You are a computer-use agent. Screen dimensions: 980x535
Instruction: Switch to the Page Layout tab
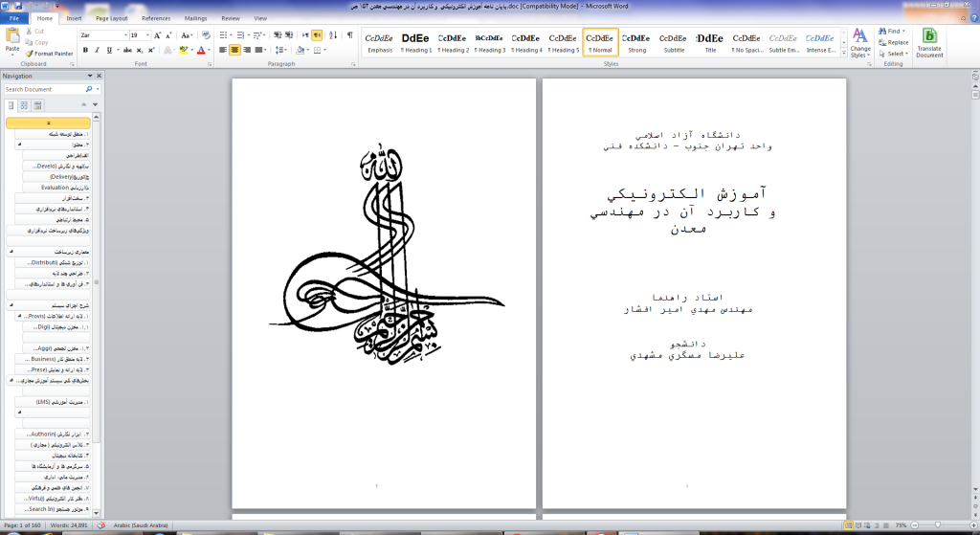click(x=112, y=18)
